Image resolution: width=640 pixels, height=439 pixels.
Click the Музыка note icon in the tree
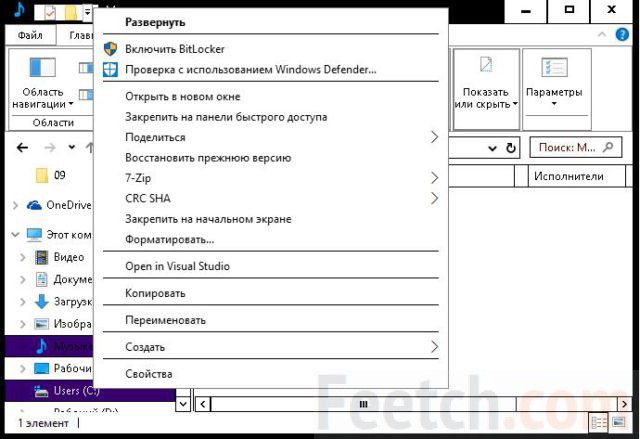click(x=42, y=346)
